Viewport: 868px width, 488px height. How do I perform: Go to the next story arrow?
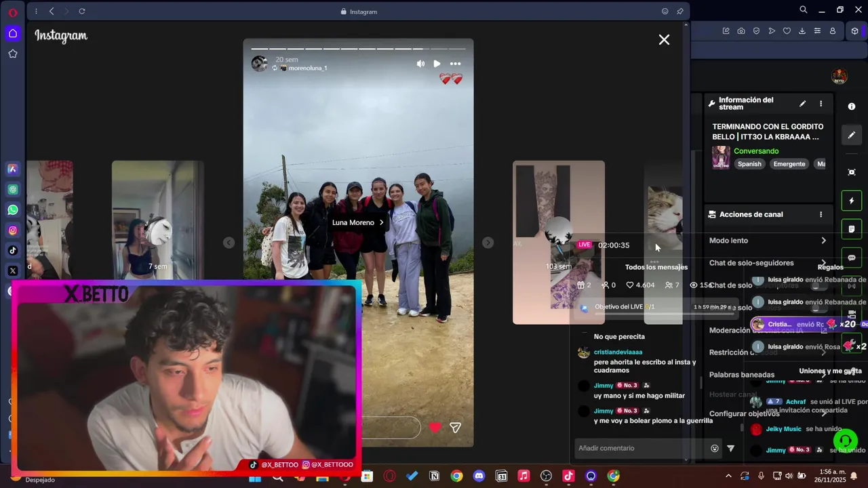(488, 243)
